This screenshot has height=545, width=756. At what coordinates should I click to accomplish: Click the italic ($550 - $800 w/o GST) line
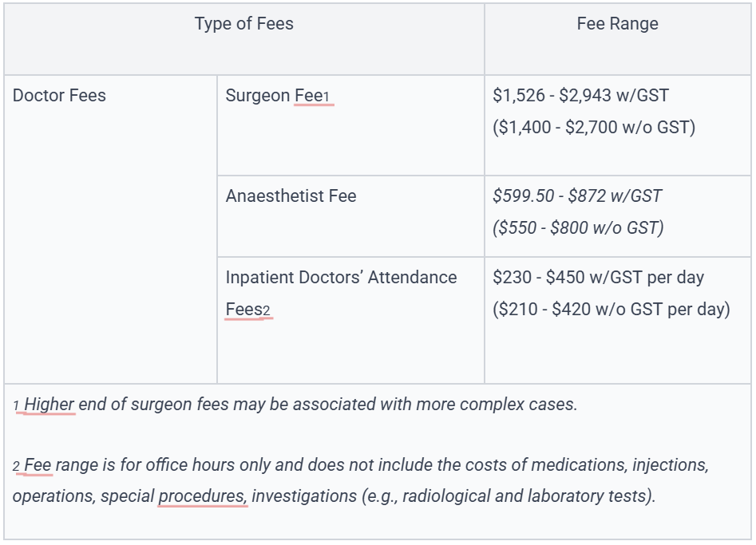pyautogui.click(x=578, y=227)
